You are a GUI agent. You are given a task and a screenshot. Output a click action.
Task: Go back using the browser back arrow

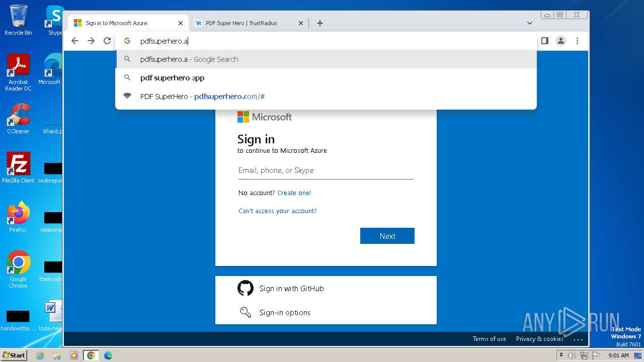click(x=75, y=41)
